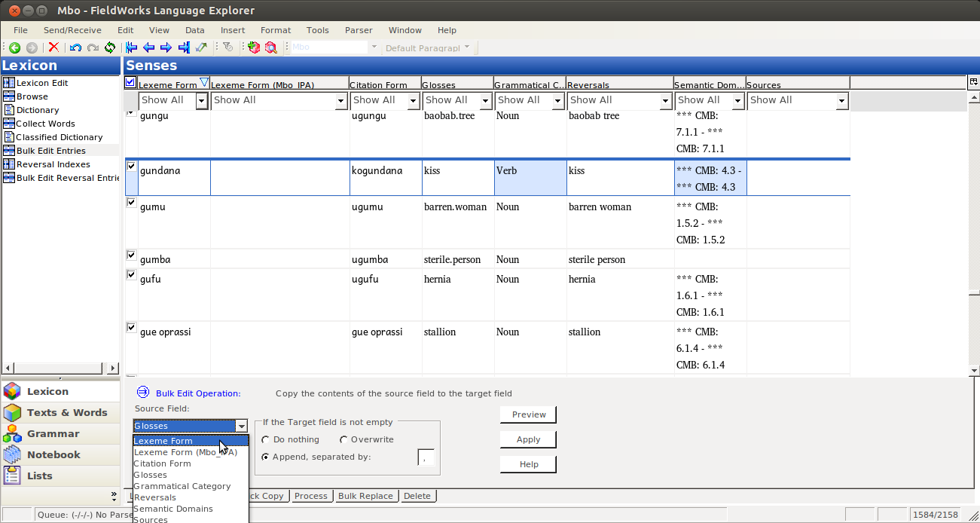Open the File menu
Viewport: 980px width, 523px height.
[x=20, y=30]
